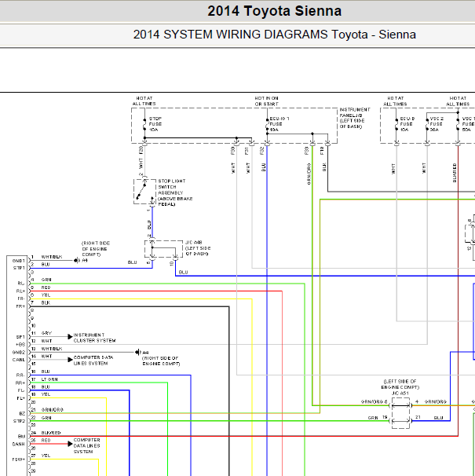This screenshot has height=476, width=475.
Task: Click the 'RR+' terminal label
Action: click(20, 383)
